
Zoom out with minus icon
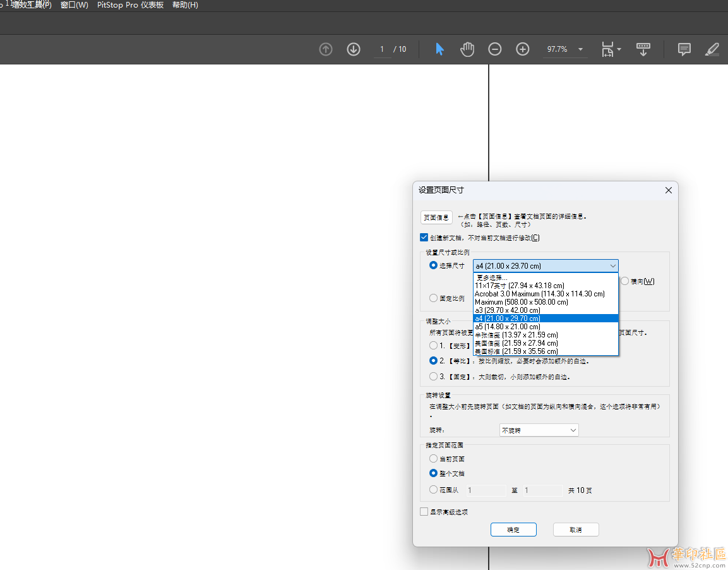pyautogui.click(x=495, y=49)
